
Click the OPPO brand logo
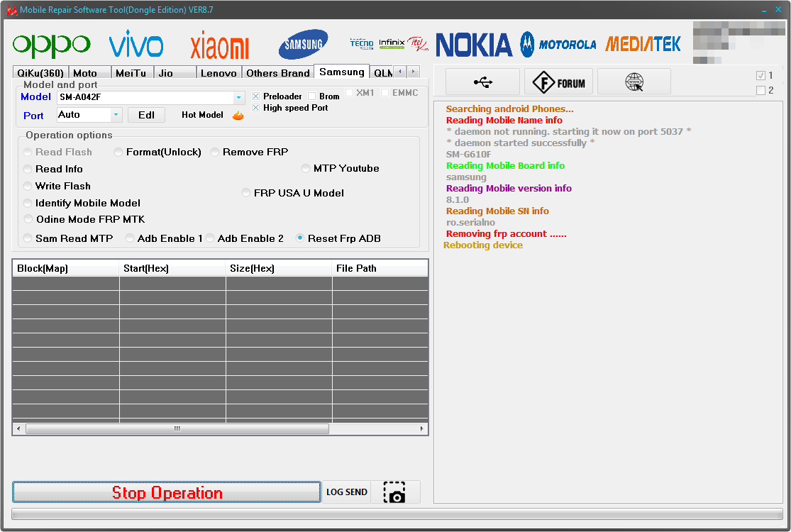[x=52, y=45]
